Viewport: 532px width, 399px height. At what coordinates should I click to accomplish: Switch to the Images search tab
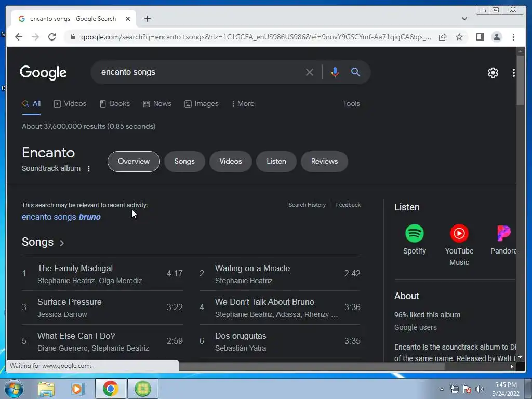click(202, 104)
